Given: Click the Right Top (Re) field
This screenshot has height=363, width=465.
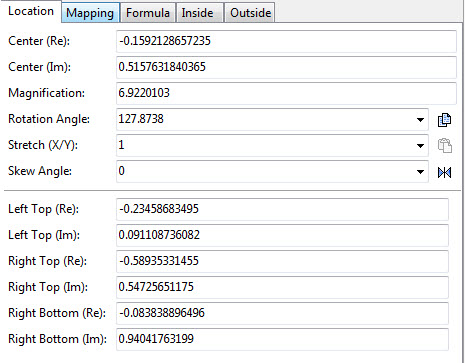Looking at the screenshot, I should pos(282,261).
